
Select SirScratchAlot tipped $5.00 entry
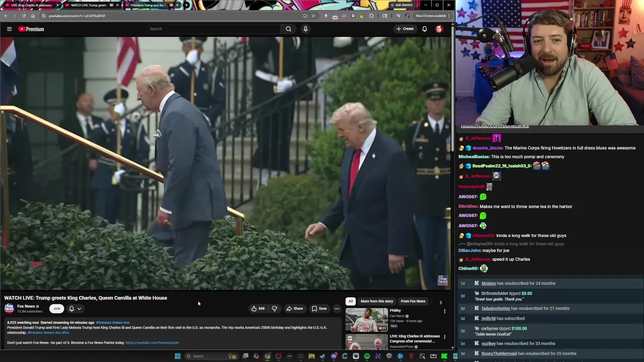[x=551, y=296]
